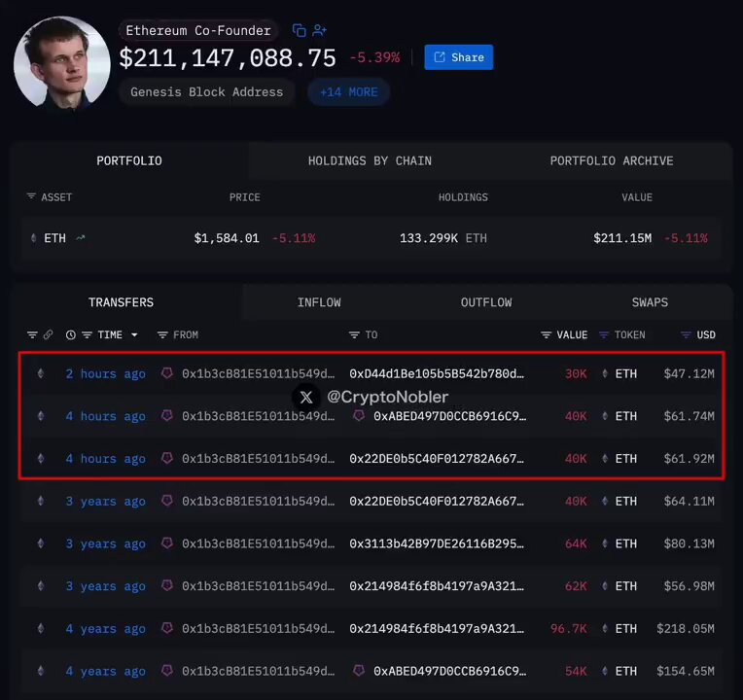
Task: Open the HOLDINGS BY CHAIN tab
Action: coord(370,161)
